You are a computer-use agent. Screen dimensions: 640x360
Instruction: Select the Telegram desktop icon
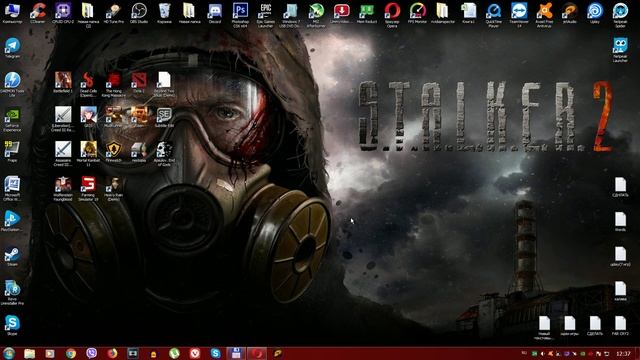[x=12, y=48]
